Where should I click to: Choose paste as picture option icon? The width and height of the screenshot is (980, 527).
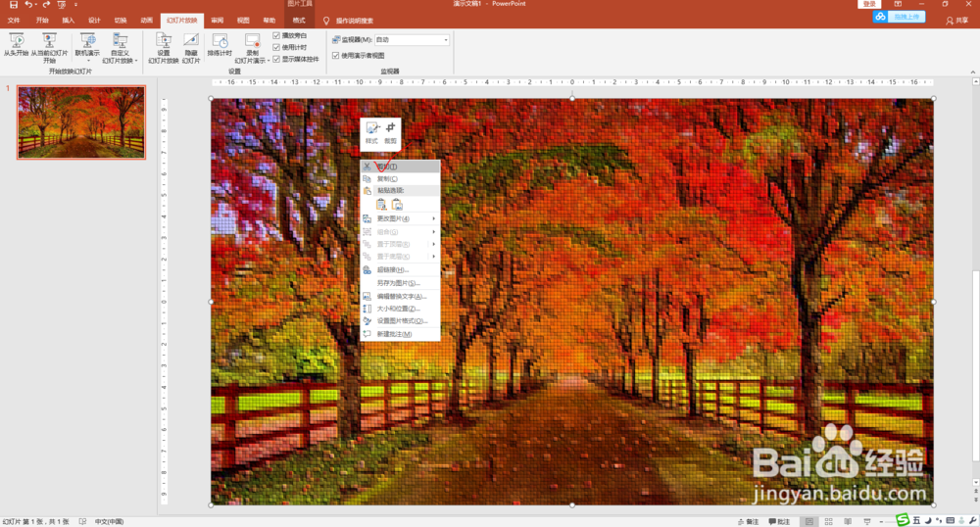[397, 204]
